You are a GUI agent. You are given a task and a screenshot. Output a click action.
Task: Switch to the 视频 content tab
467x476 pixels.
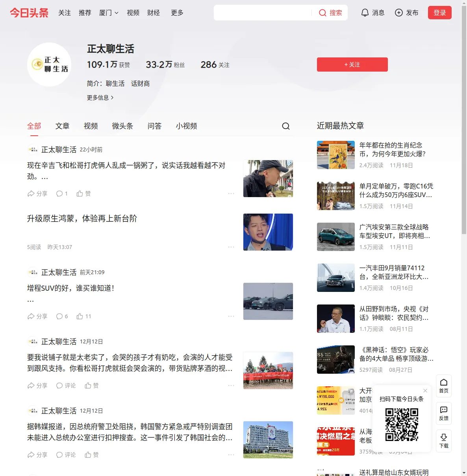[91, 126]
